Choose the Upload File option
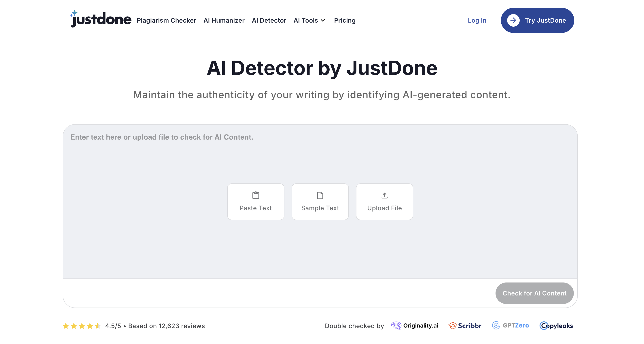Image resolution: width=644 pixels, height=344 pixels. (x=384, y=202)
